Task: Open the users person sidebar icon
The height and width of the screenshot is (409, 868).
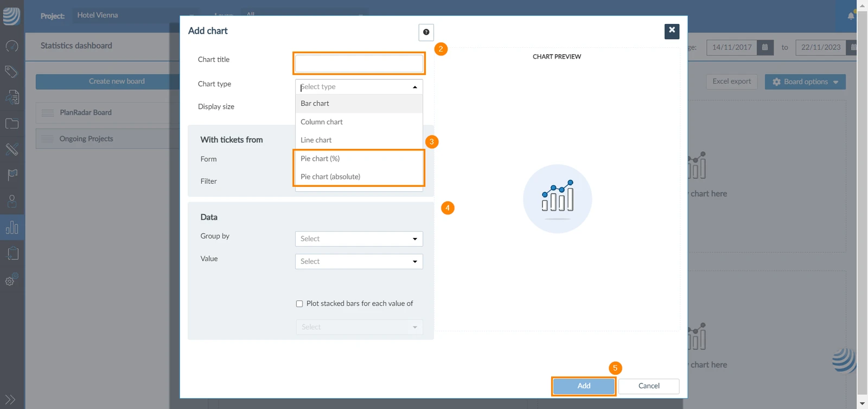Action: [12, 201]
